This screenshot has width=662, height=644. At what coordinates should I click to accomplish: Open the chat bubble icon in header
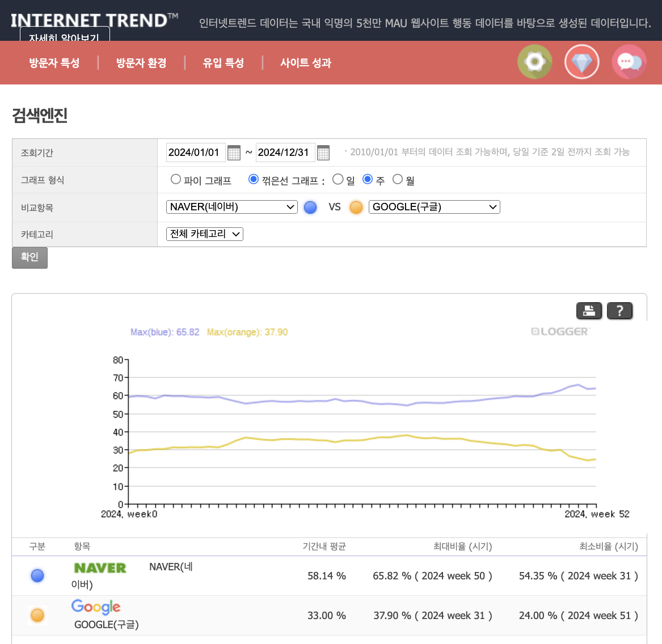tap(629, 61)
